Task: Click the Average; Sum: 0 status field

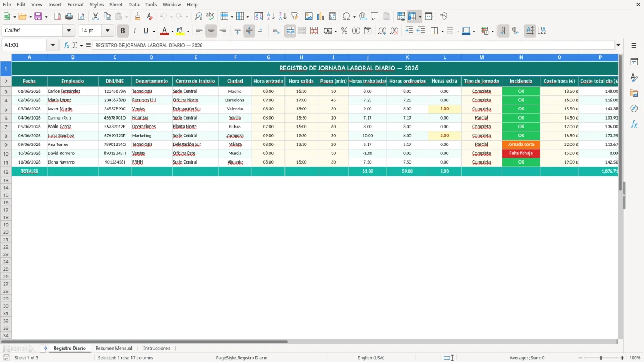Action: click(x=527, y=358)
